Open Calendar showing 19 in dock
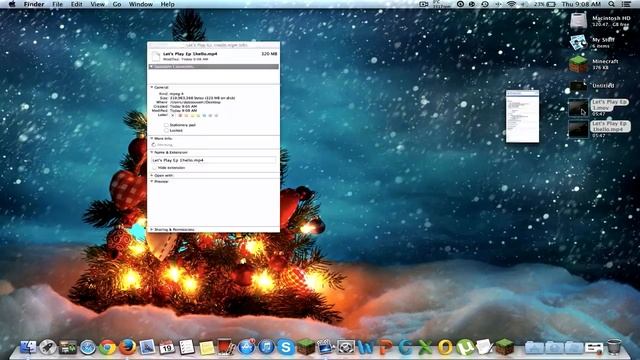 pyautogui.click(x=167, y=347)
